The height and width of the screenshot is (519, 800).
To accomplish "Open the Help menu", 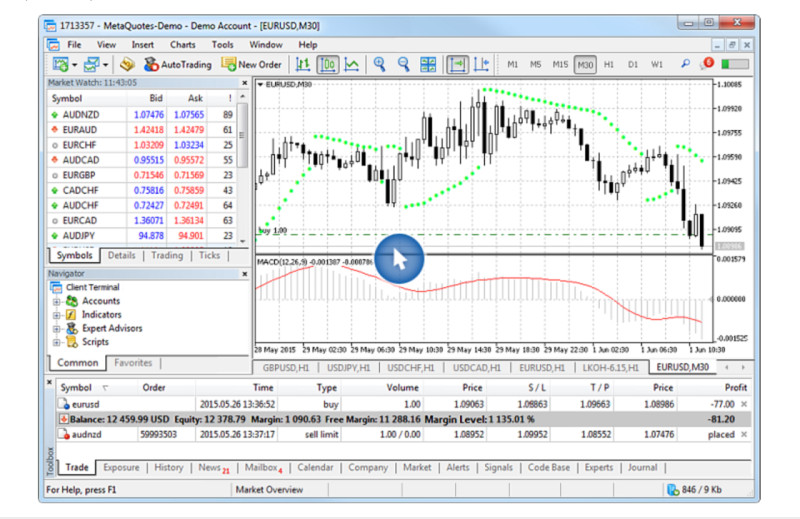I will pos(308,45).
